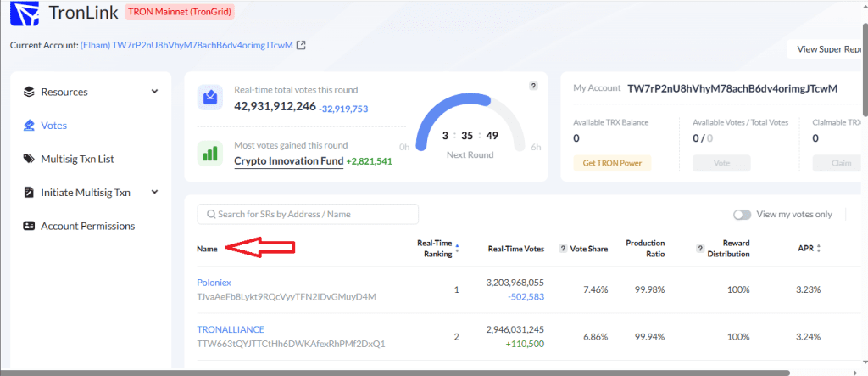
Task: Toggle View my votes only switch
Action: 742,215
